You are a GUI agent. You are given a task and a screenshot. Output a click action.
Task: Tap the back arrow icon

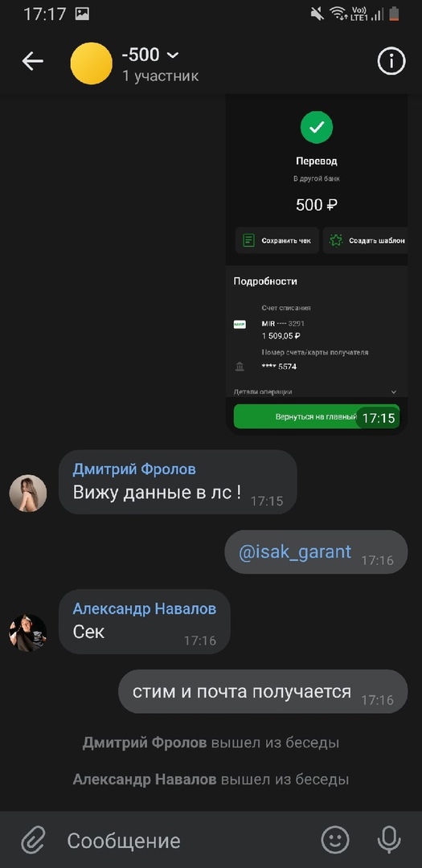point(32,61)
